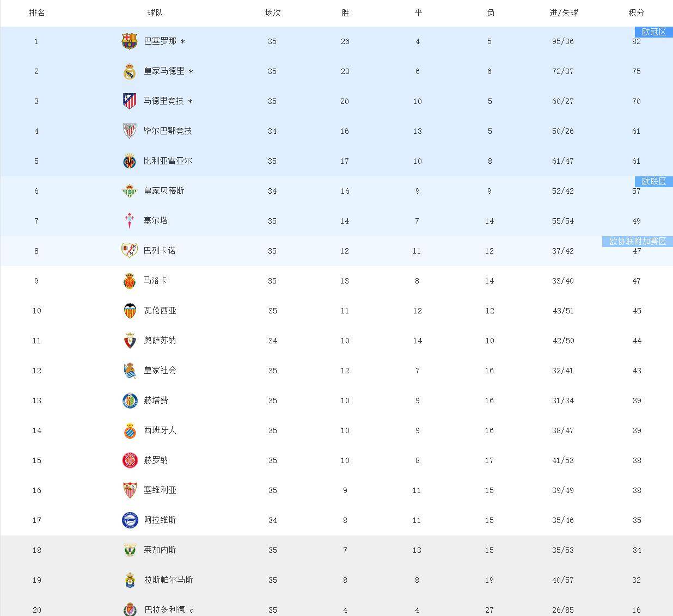Click the 进/失球 column header
673x616 pixels.
(563, 13)
